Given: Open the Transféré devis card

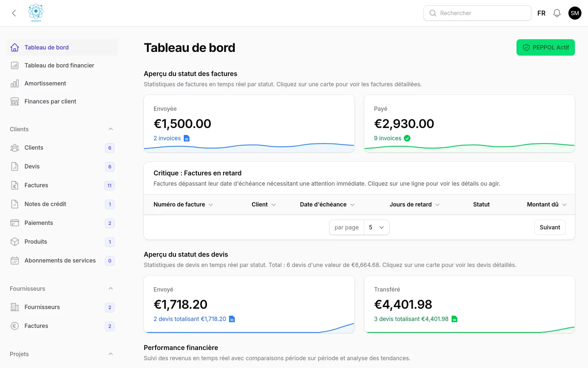Looking at the screenshot, I should [470, 304].
